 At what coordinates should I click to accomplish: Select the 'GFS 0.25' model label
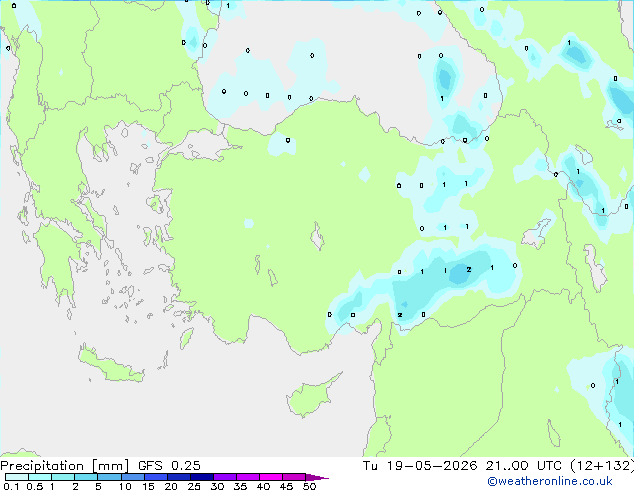169,466
